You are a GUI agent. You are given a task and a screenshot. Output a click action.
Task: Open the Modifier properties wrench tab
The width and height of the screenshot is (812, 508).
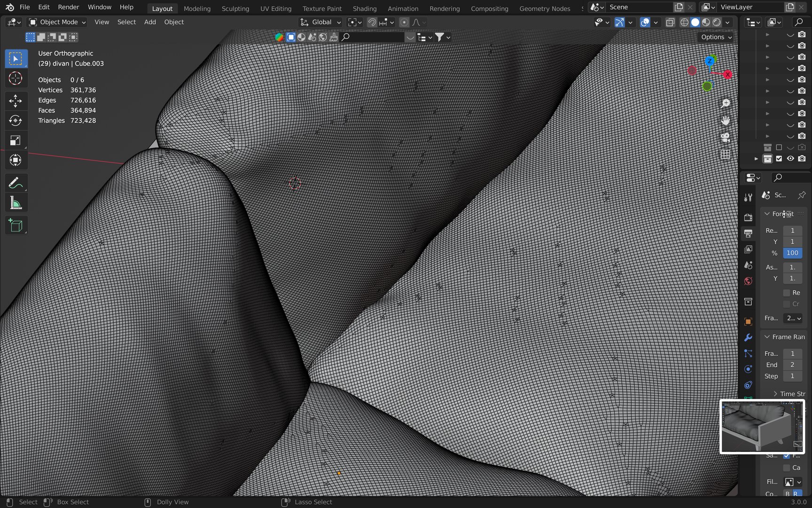(748, 338)
